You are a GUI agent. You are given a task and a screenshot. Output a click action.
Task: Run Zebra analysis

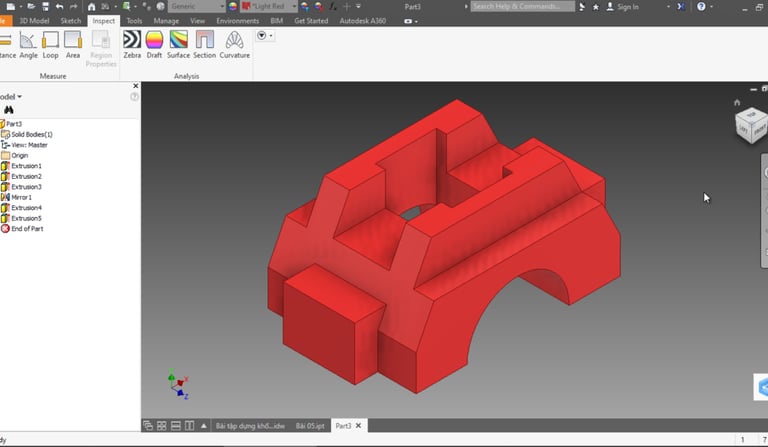click(132, 45)
